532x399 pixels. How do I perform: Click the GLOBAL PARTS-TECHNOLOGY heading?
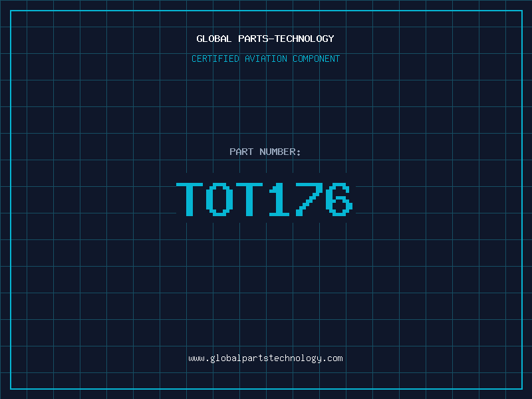click(x=265, y=39)
